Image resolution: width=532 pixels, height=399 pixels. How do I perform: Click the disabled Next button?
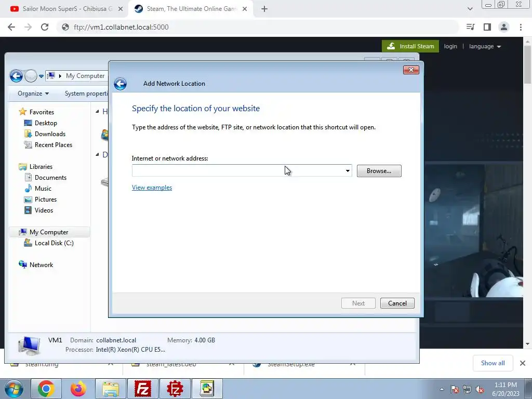[x=358, y=303]
